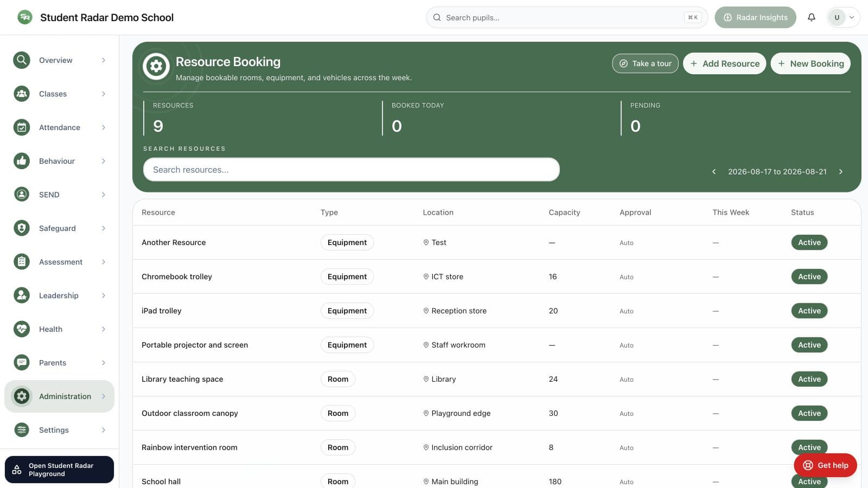Click location pin icon beside ICT store
The height and width of the screenshot is (488, 868).
426,277
